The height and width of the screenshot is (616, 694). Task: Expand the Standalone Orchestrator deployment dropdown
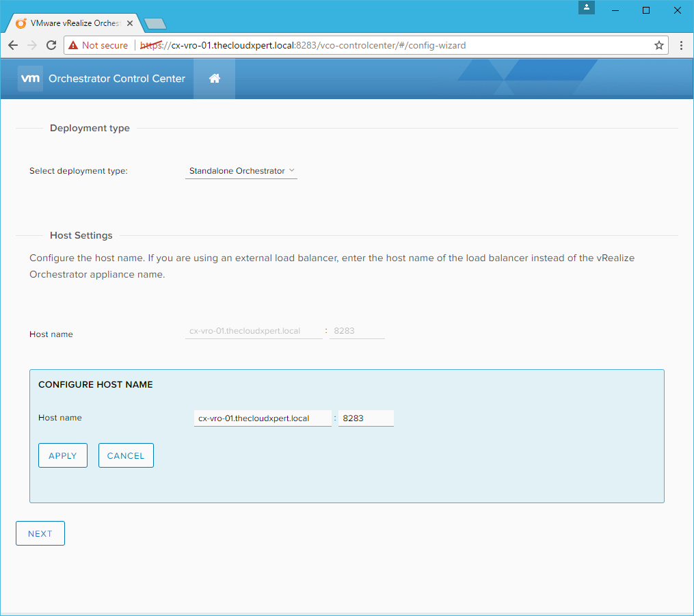click(x=241, y=171)
